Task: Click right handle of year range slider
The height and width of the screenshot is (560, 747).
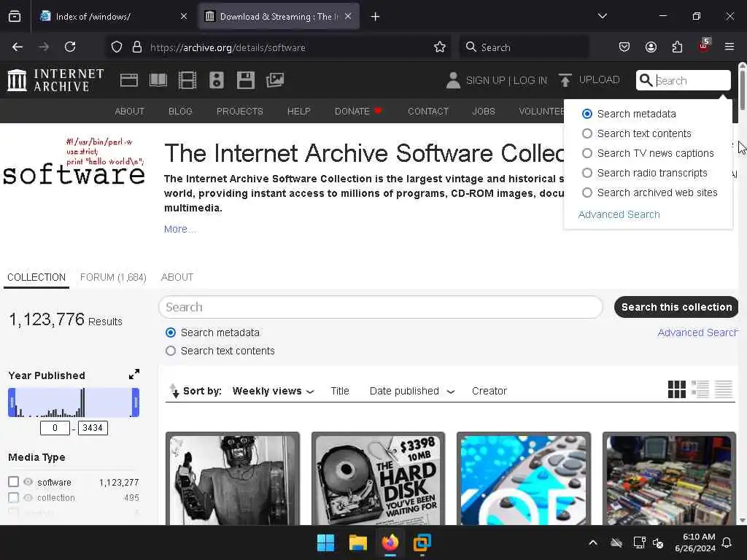Action: pos(136,402)
